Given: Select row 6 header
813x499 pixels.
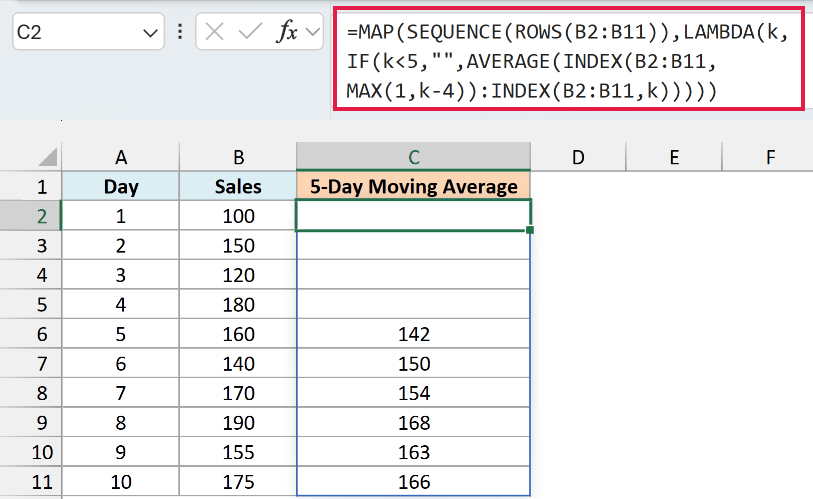Looking at the screenshot, I should tap(31, 334).
